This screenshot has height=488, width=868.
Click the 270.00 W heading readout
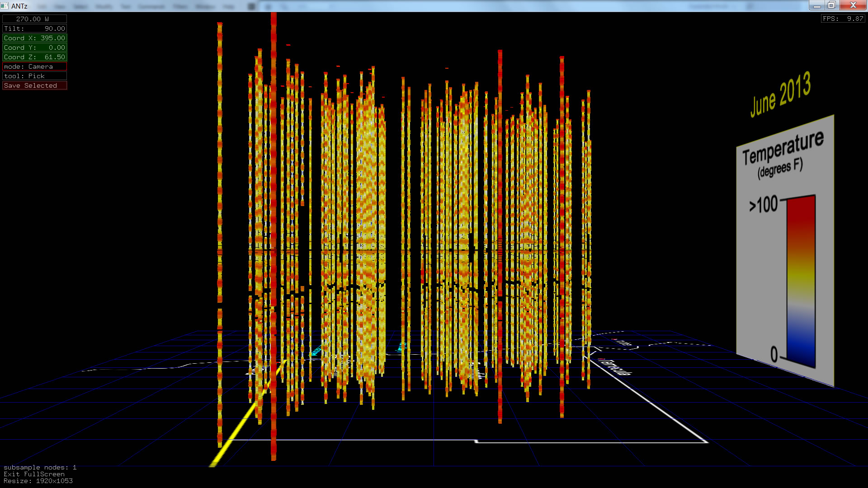pyautogui.click(x=34, y=19)
